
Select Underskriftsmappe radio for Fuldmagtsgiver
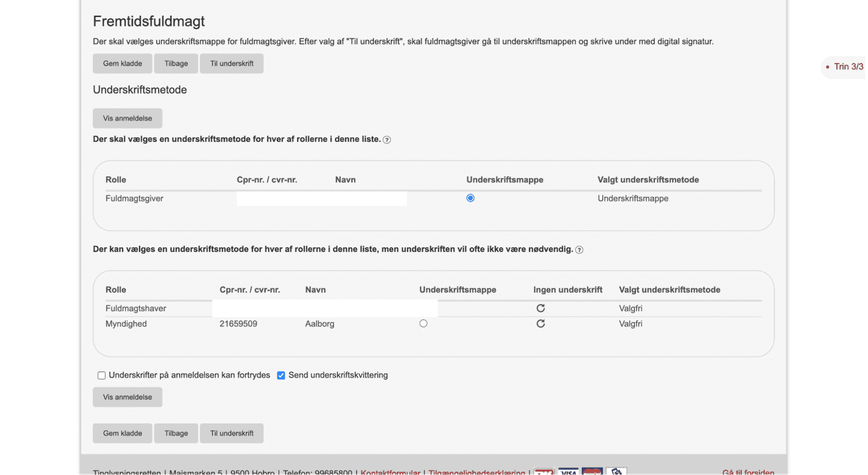click(470, 199)
